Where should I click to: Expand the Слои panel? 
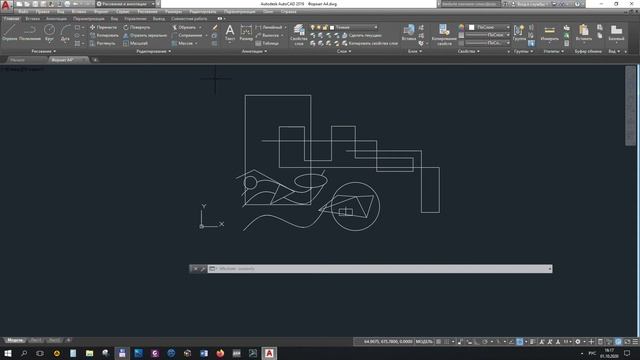click(x=344, y=51)
